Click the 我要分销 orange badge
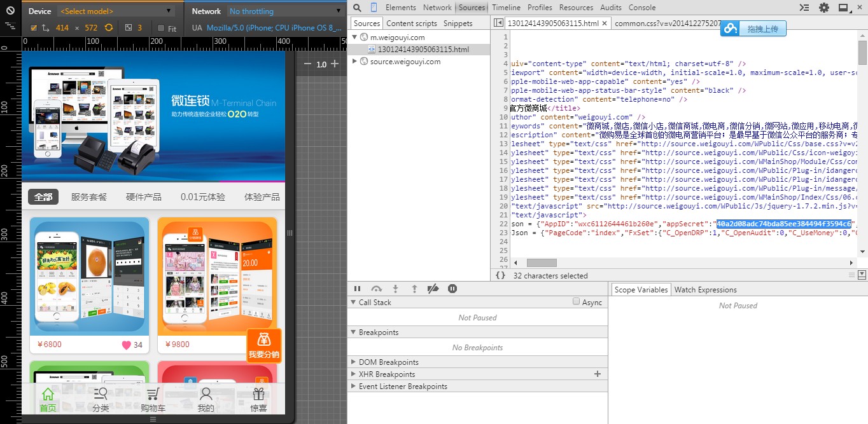The image size is (868, 424). point(264,346)
